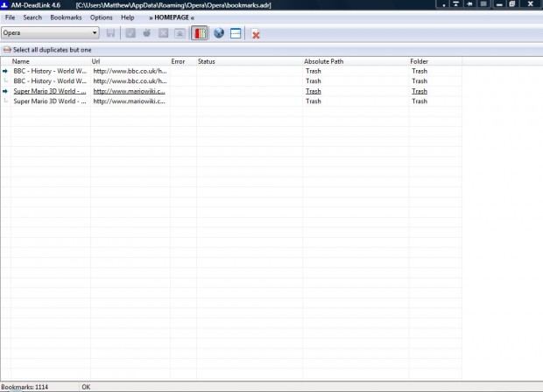The image size is (543, 392).
Task: Toggle the colored books duplicates icon
Action: pos(200,33)
